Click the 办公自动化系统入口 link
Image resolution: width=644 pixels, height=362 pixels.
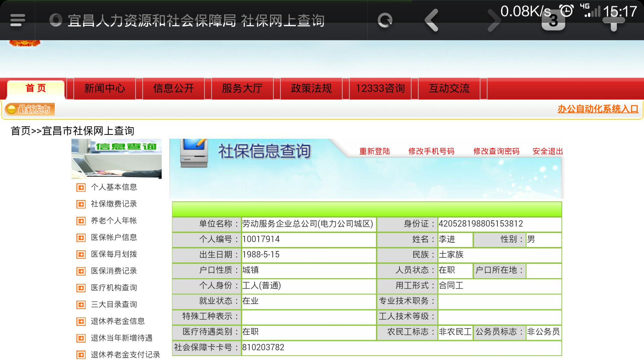(598, 109)
